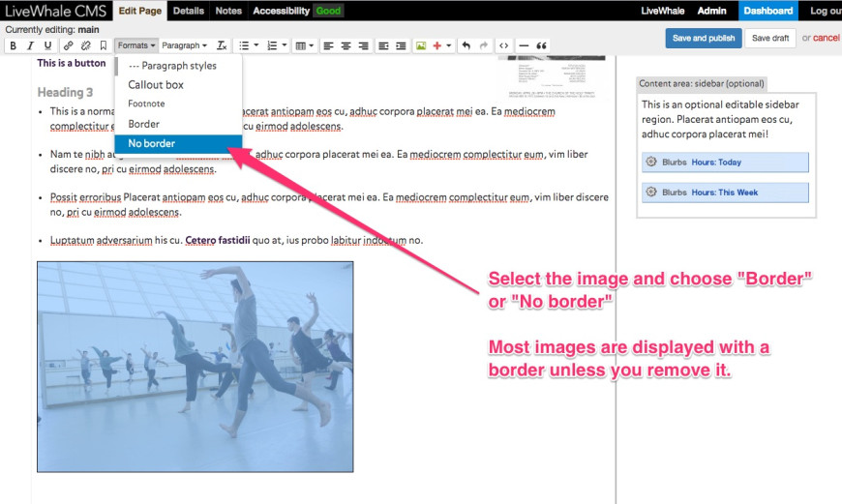
Task: Insert an anchor bookmark
Action: pyautogui.click(x=104, y=45)
